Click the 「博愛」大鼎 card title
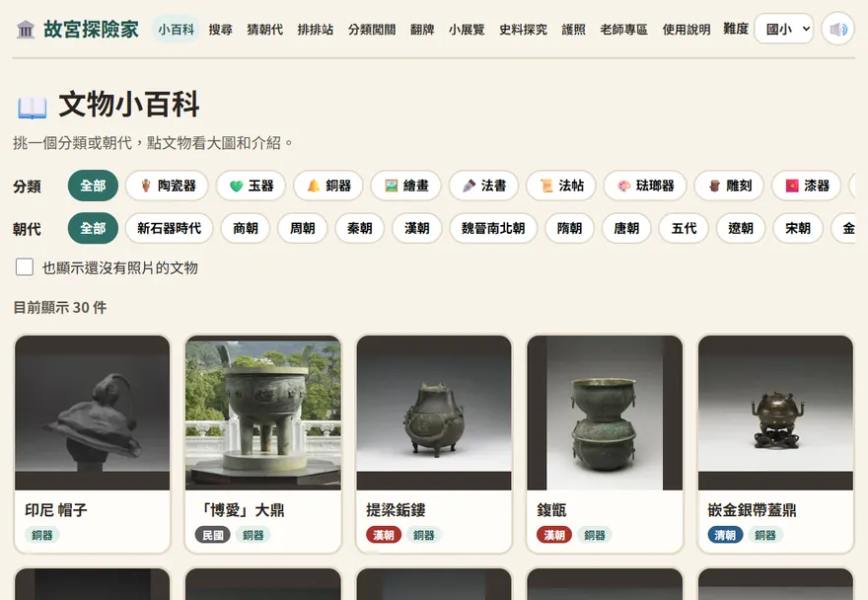The width and height of the screenshot is (868, 600). tap(241, 509)
